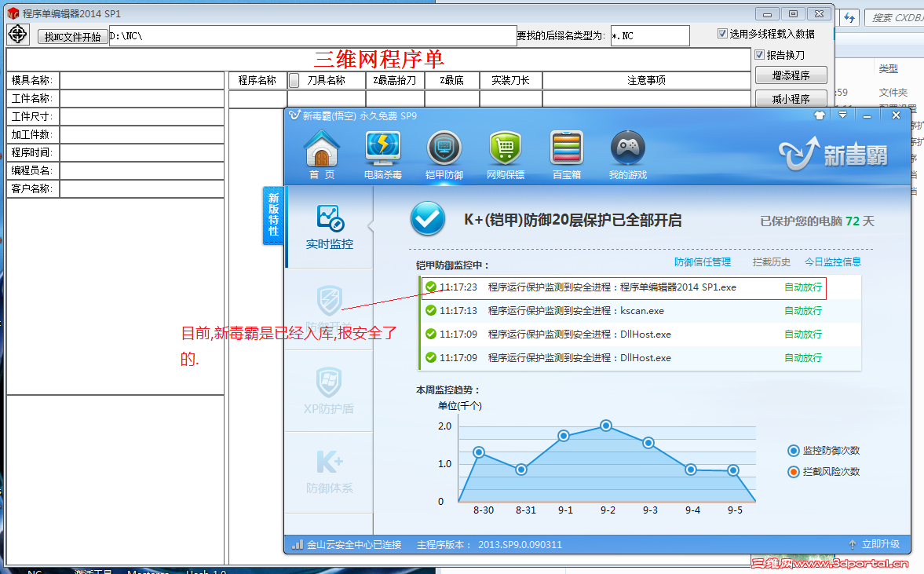Click the 增添程序 button
924x574 pixels.
point(791,75)
